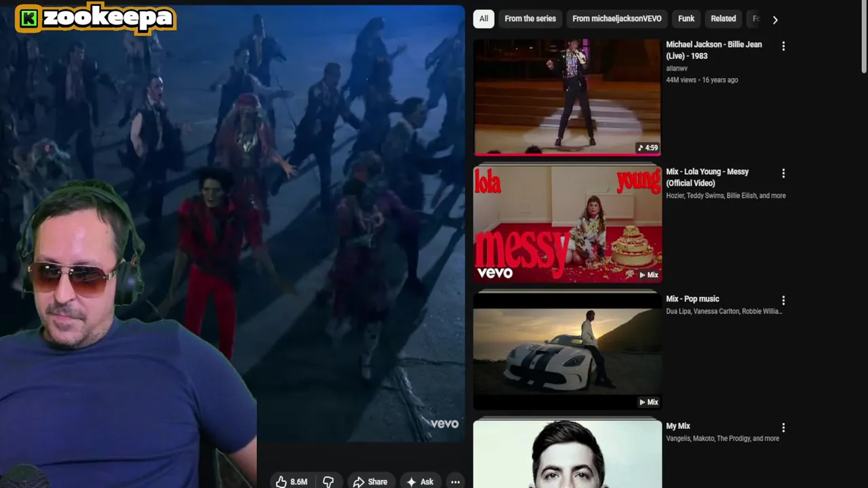This screenshot has height=488, width=868.
Task: Select the From the series chip
Action: 530,19
